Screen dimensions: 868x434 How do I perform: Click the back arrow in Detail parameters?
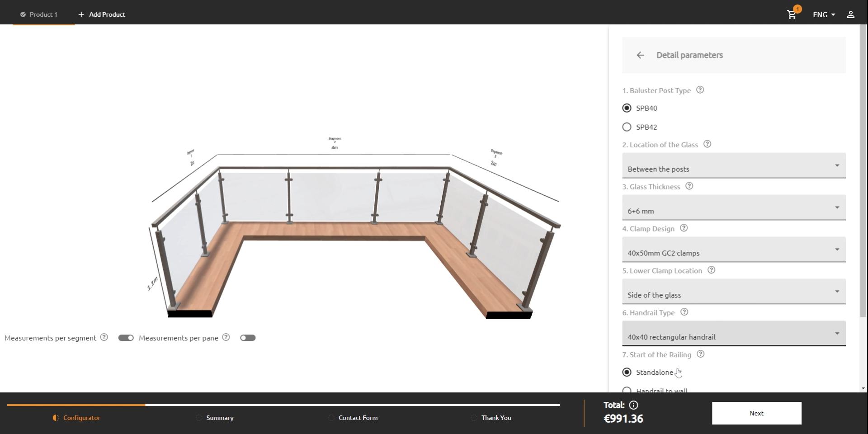tap(641, 55)
